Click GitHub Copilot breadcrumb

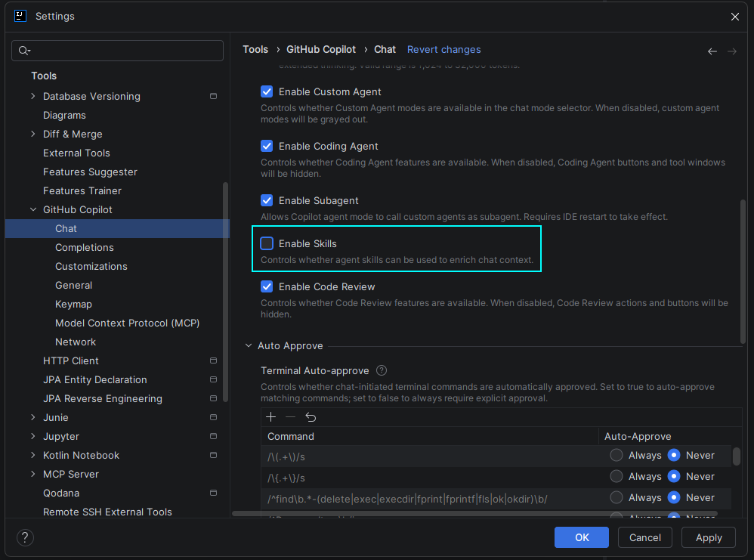[321, 50]
